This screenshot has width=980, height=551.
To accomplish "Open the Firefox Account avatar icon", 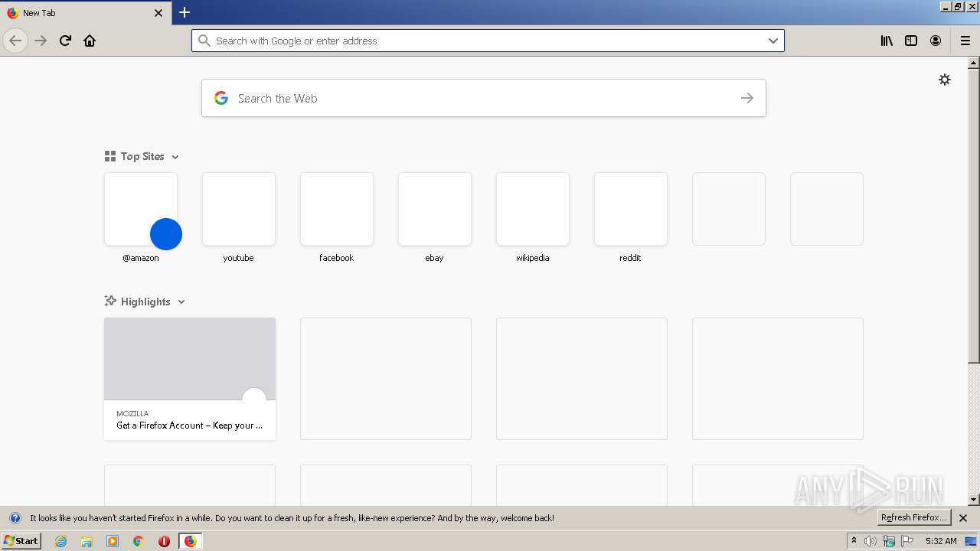I will pyautogui.click(x=936, y=41).
